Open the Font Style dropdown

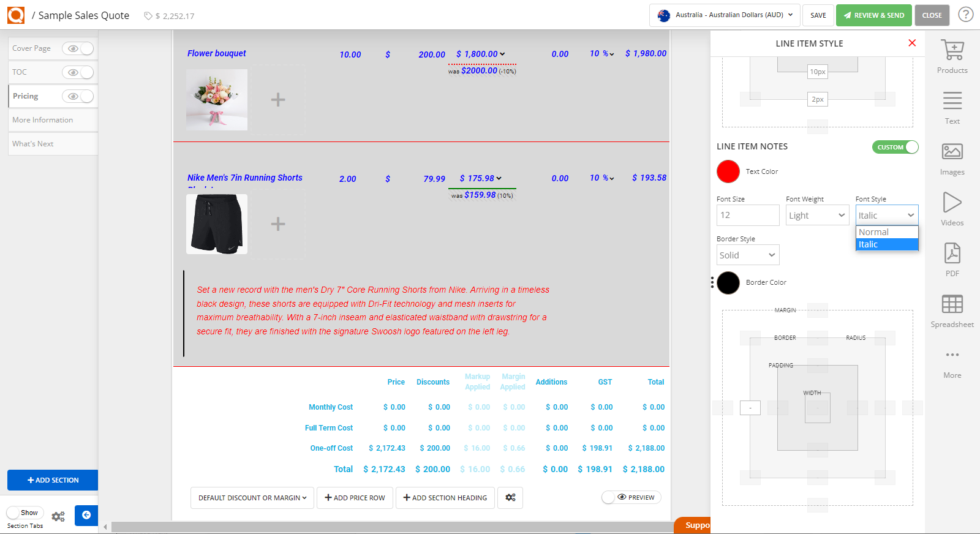(x=886, y=215)
